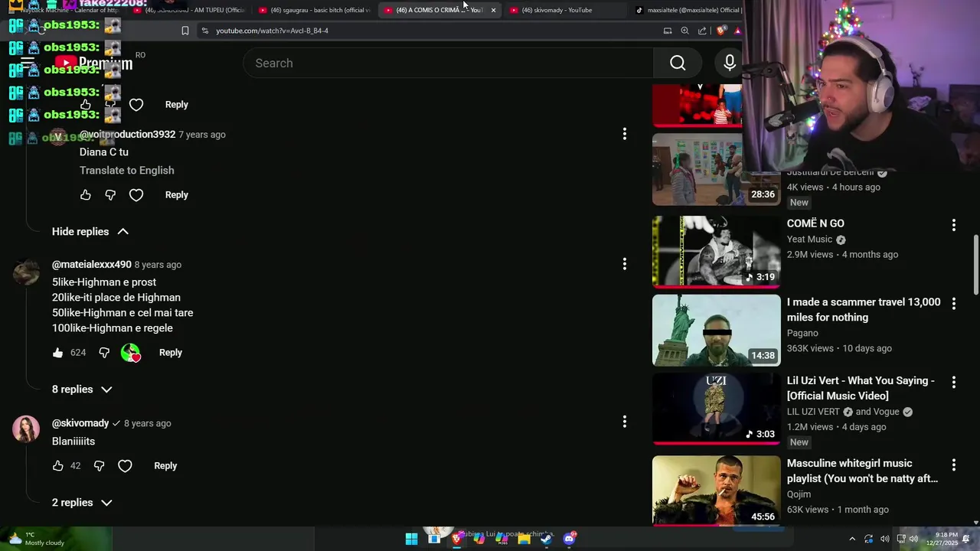Dislike the 'Blaniiiiits' comment

click(x=99, y=466)
